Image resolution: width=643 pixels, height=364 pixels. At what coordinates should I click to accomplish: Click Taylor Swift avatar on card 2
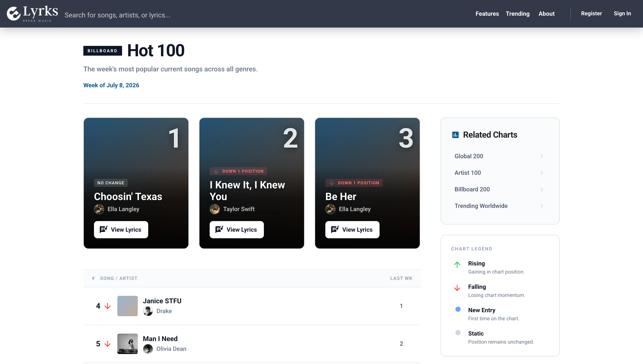215,209
